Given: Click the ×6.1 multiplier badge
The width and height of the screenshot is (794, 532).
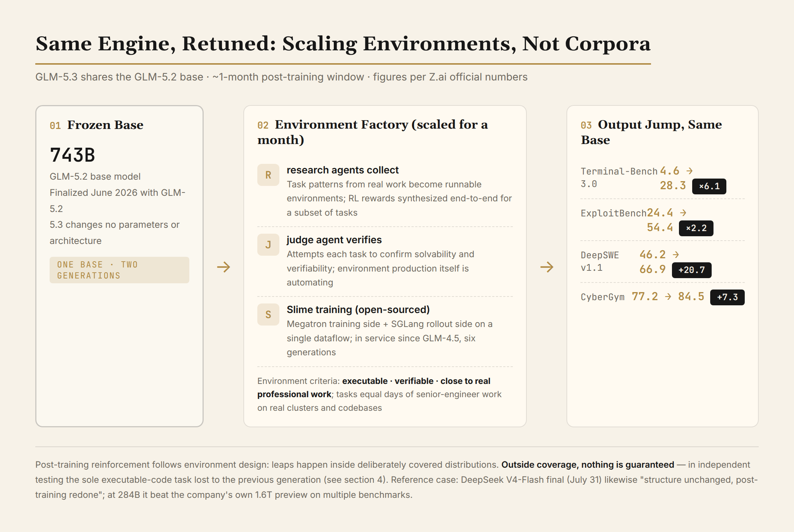Looking at the screenshot, I should point(709,186).
